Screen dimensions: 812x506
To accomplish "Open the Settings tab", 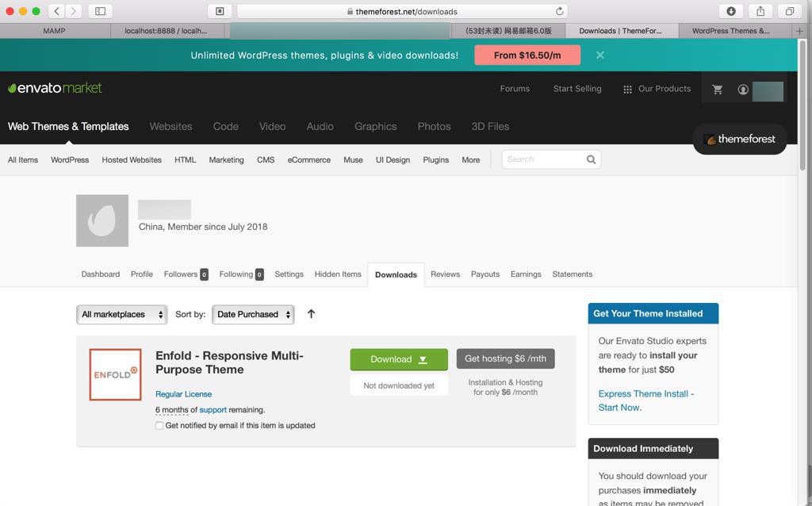I will pyautogui.click(x=289, y=274).
